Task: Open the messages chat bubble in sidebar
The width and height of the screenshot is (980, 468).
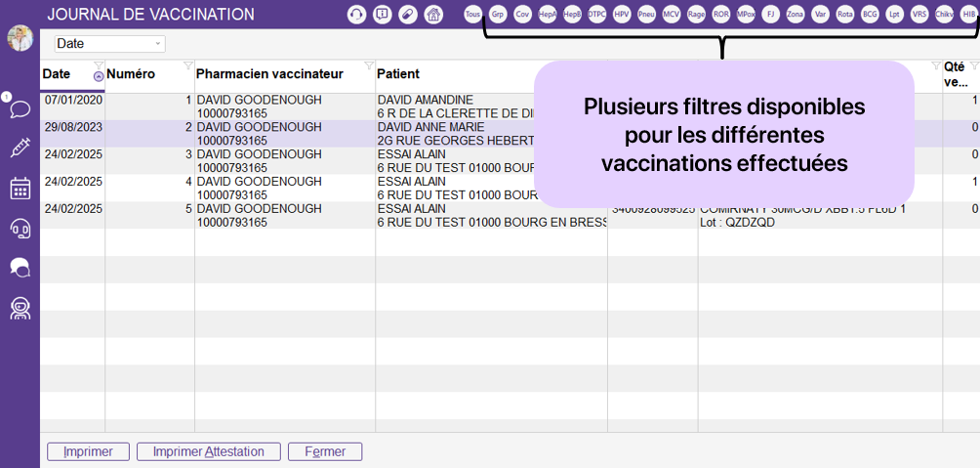Action: click(20, 107)
